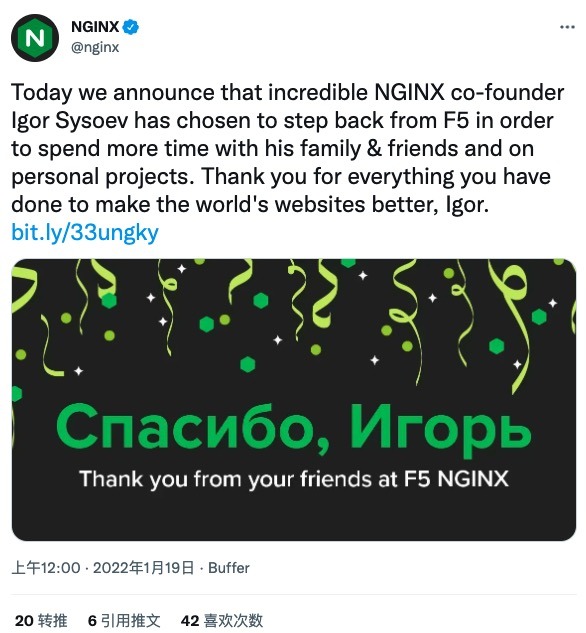
Task: Click the 2022年1月19日 date
Action: 143,568
